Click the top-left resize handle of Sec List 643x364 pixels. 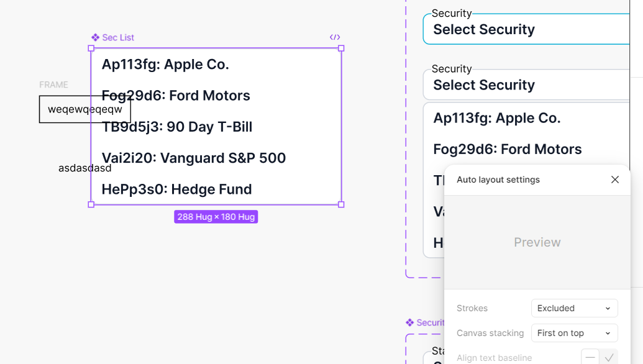pyautogui.click(x=91, y=48)
